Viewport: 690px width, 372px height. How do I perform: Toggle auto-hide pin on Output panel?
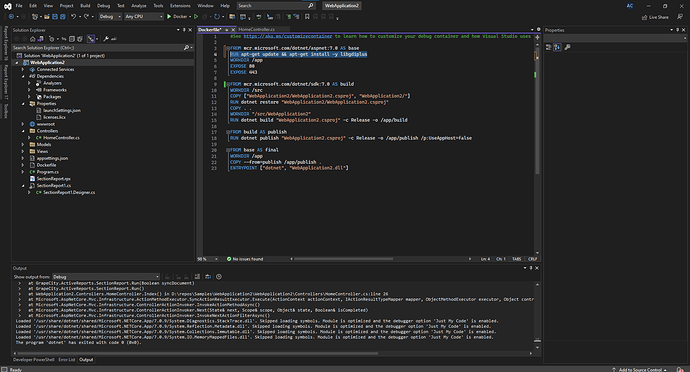click(531, 268)
